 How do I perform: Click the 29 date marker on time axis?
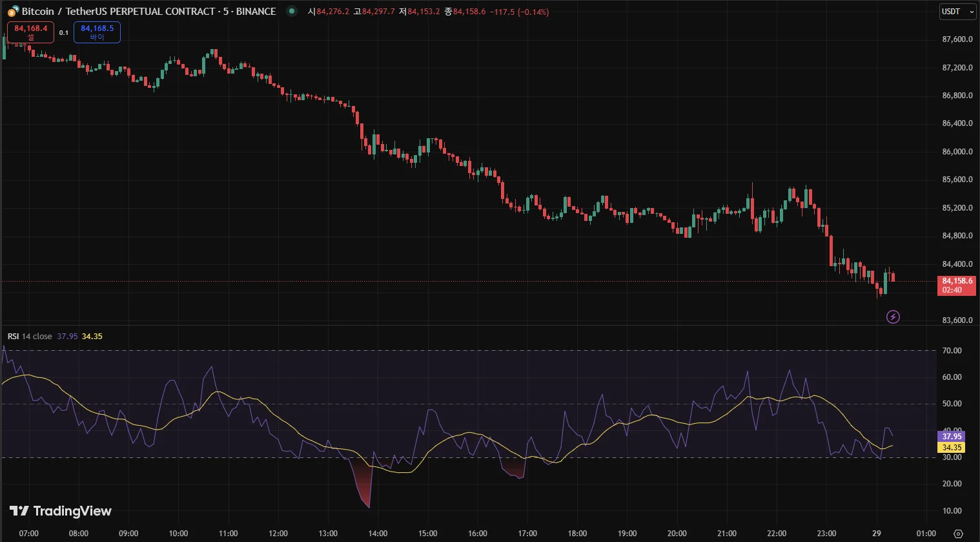click(x=876, y=534)
